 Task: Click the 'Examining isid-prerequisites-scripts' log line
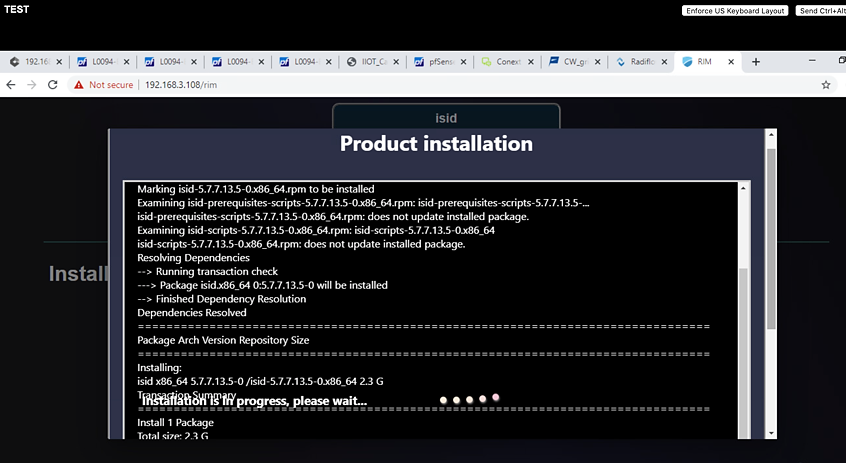[x=363, y=203]
